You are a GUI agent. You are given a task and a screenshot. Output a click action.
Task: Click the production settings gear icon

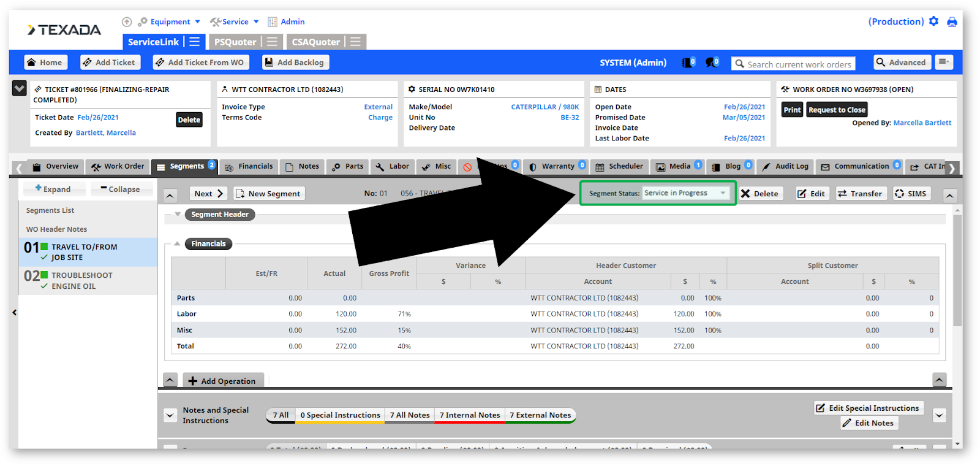933,21
